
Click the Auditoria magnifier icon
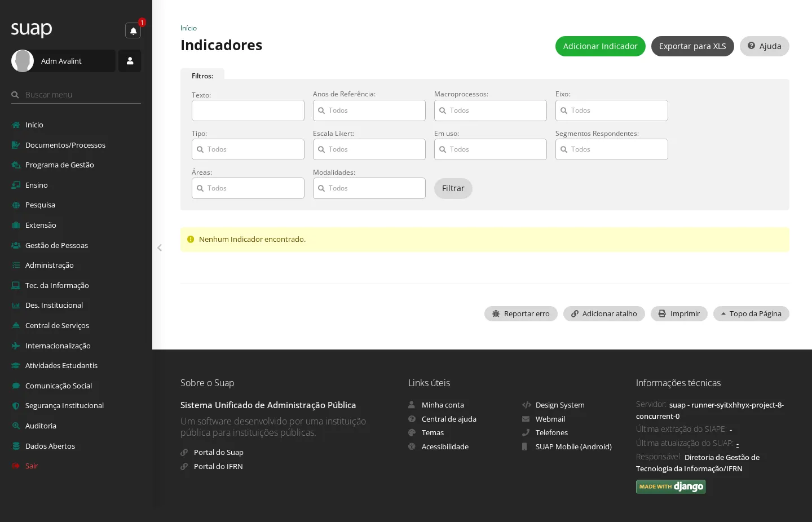click(16, 426)
